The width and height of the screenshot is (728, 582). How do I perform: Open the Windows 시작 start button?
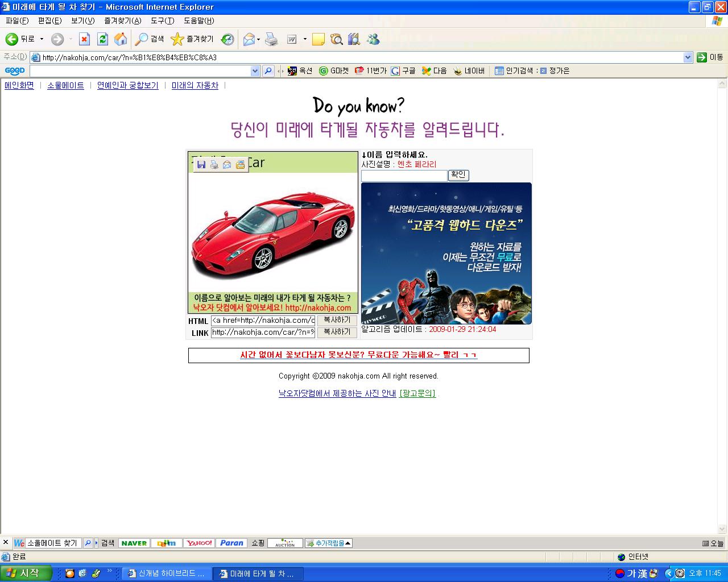pos(26,573)
